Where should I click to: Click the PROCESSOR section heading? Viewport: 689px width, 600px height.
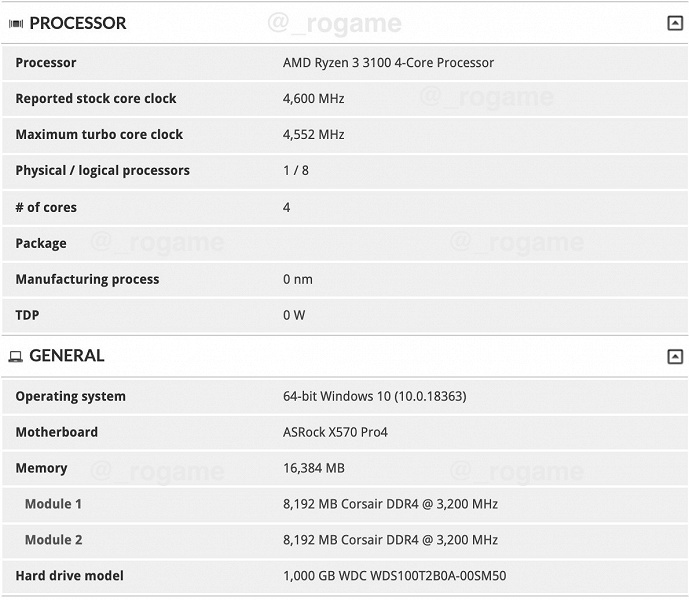[x=78, y=23]
